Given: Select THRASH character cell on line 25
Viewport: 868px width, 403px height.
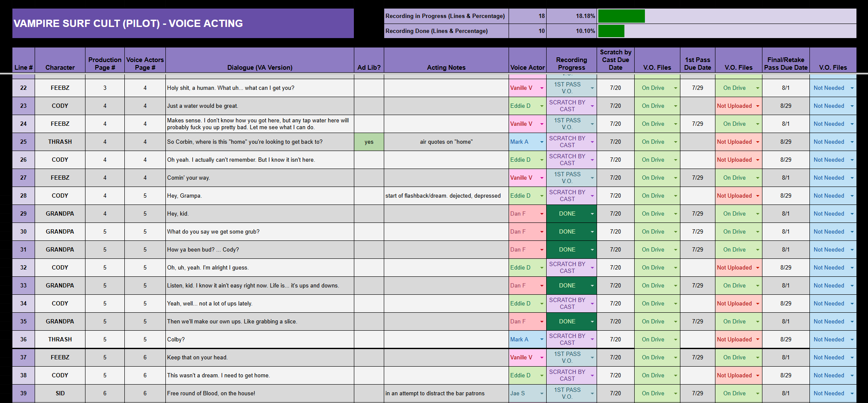Looking at the screenshot, I should coord(60,142).
